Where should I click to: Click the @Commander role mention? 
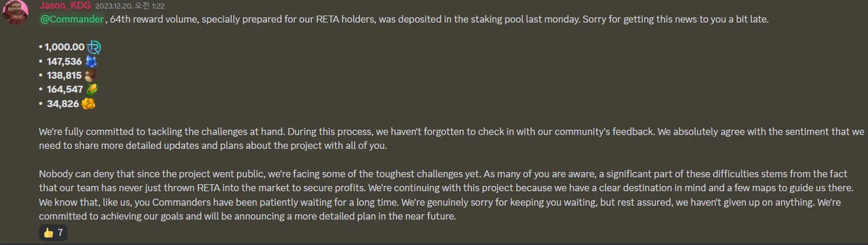[72, 19]
